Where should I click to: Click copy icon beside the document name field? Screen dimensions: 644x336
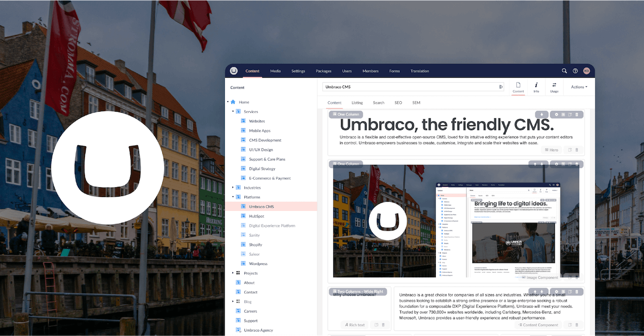tap(500, 86)
